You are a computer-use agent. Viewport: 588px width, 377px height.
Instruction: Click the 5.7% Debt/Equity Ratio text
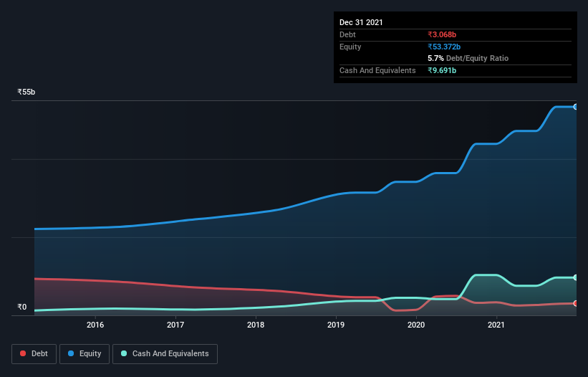(x=468, y=58)
